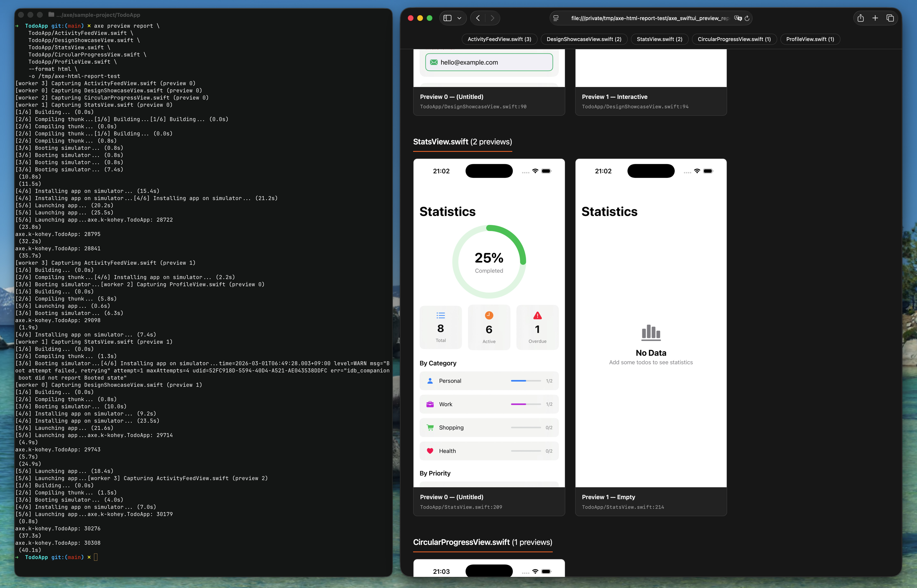This screenshot has height=588, width=917.
Task: Click the Health category heart icon
Action: pos(430,451)
